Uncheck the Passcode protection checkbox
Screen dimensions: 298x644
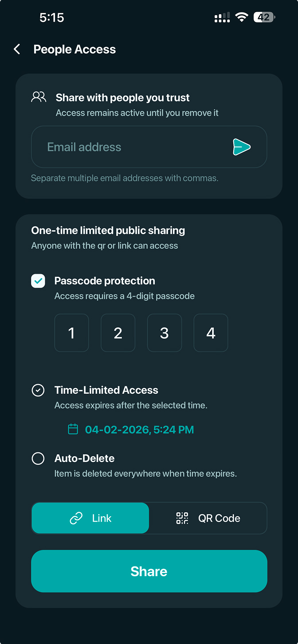[x=38, y=281]
